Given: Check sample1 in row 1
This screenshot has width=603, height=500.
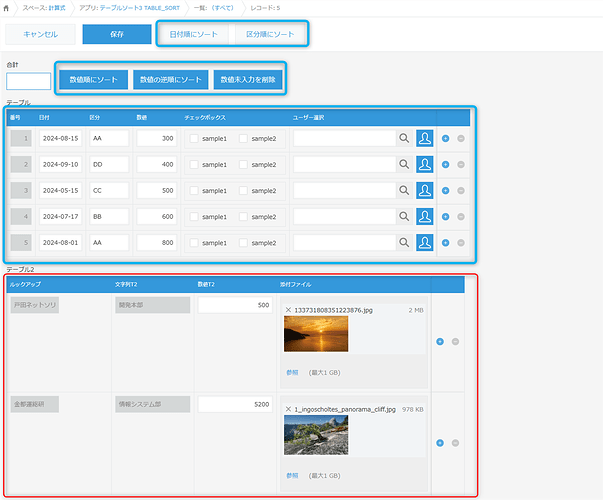Looking at the screenshot, I should [194, 139].
